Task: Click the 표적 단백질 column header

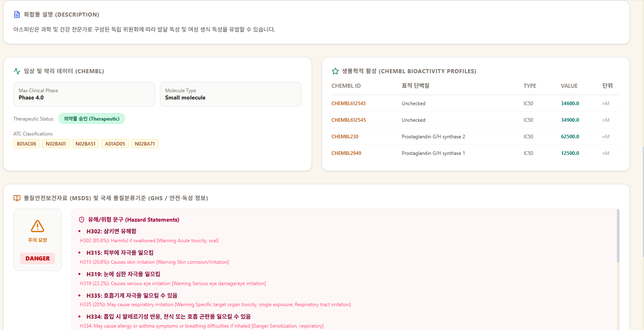Action: click(415, 86)
